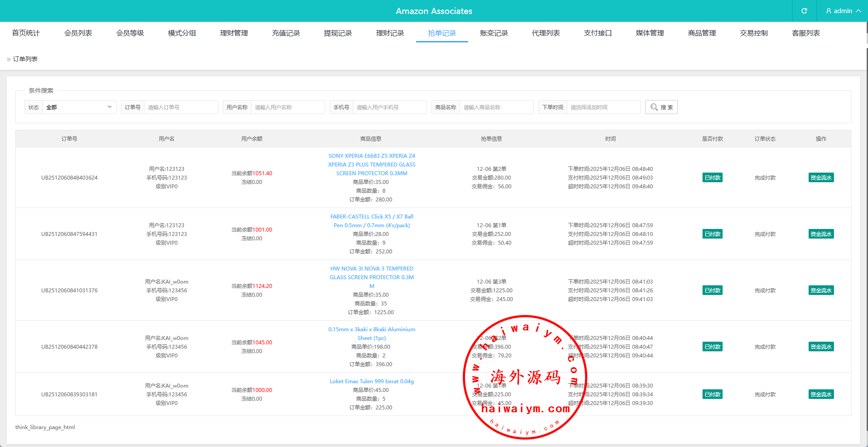Click 资金流水 for order UB2512060848403624
868x447 pixels.
(x=821, y=178)
